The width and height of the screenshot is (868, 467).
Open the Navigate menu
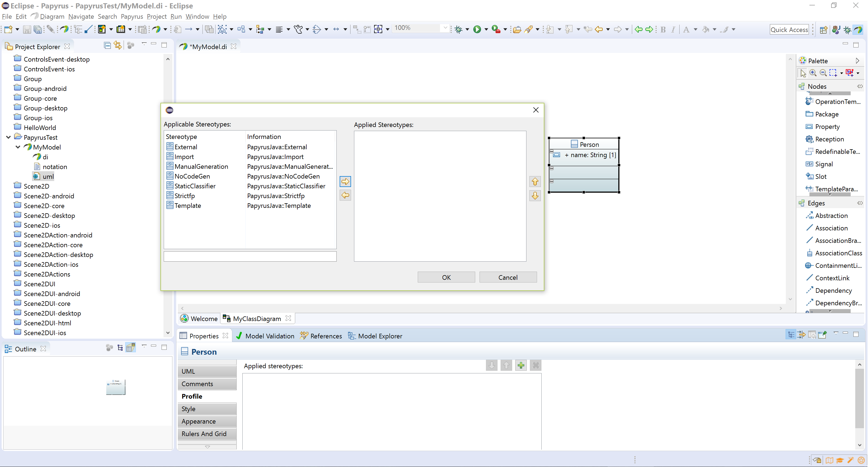(x=81, y=16)
